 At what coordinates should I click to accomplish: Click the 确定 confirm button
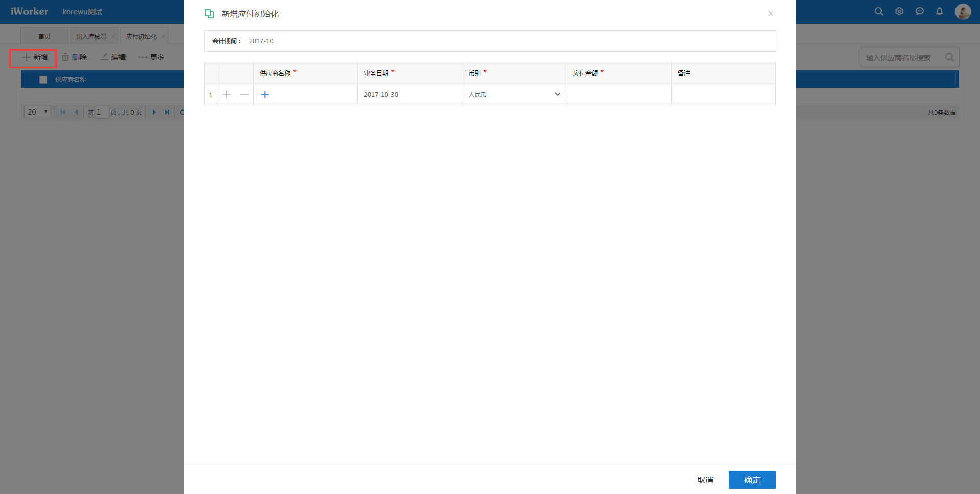752,480
